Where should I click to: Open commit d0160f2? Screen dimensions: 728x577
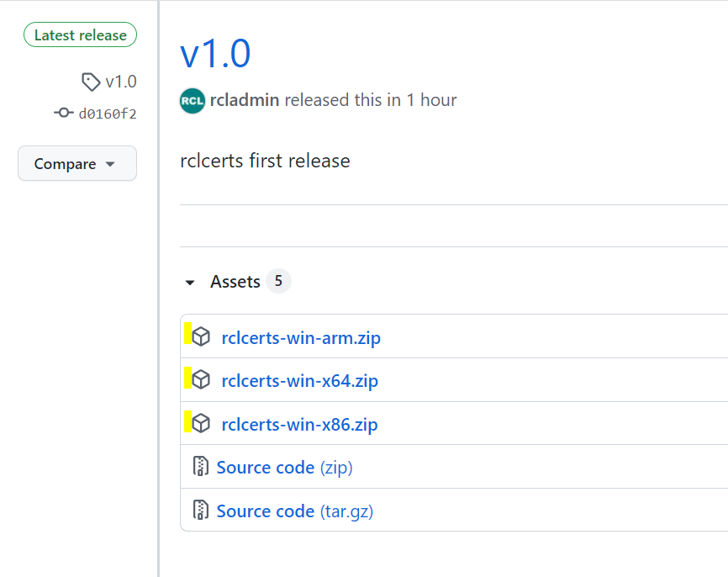[x=108, y=114]
